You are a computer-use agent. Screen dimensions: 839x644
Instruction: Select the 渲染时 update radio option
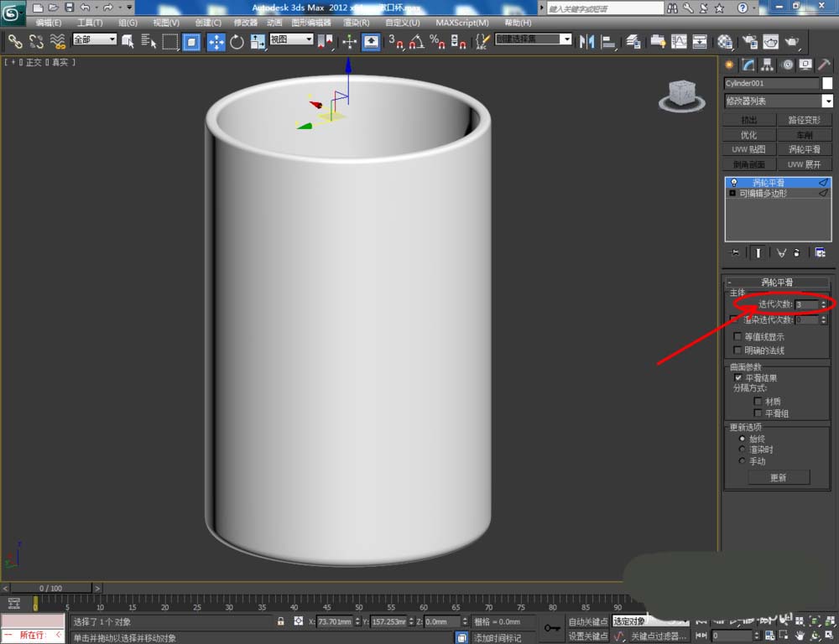coord(742,449)
